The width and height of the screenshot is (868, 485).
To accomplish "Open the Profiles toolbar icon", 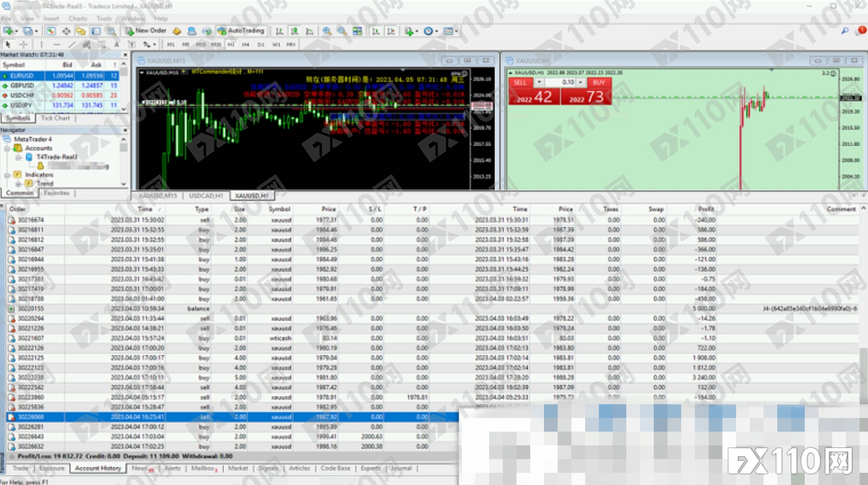I will coord(27,31).
